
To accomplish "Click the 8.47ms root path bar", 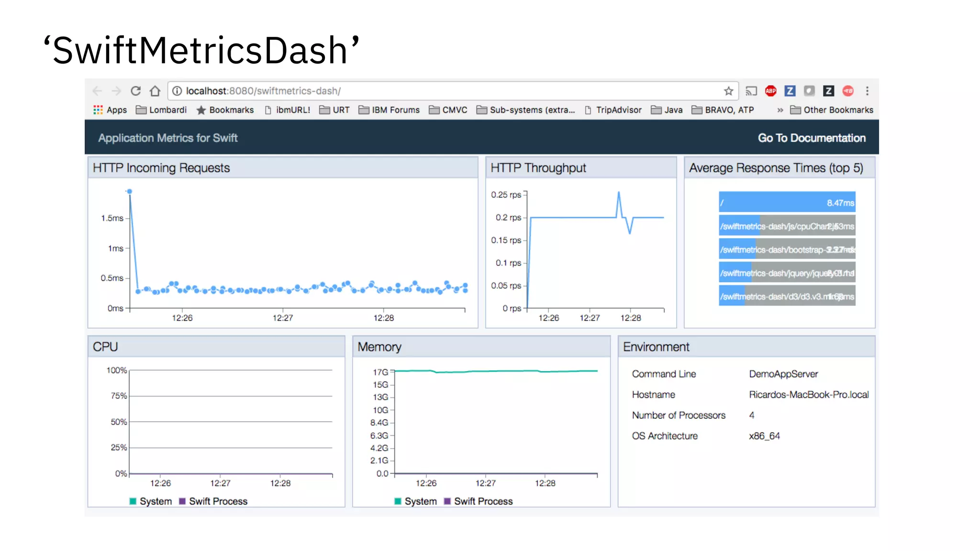I will (787, 202).
